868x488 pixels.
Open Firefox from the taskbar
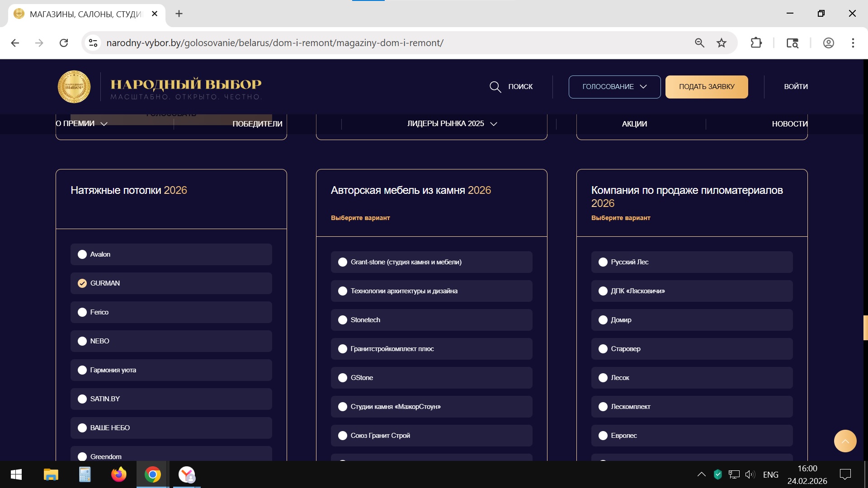coord(118,474)
